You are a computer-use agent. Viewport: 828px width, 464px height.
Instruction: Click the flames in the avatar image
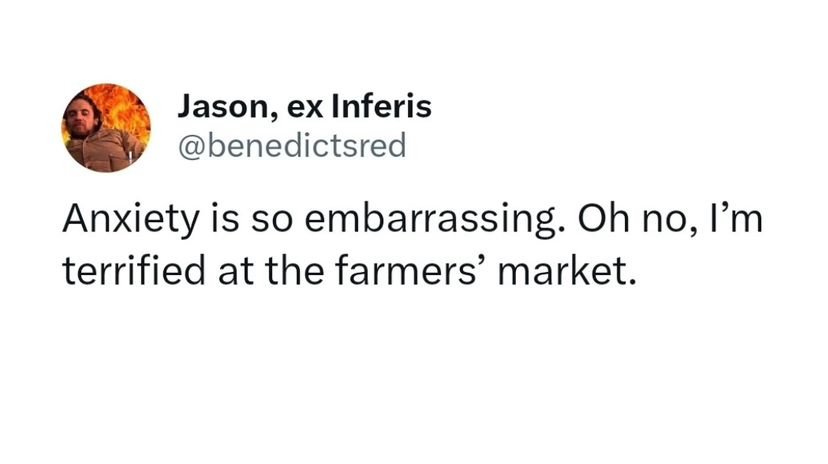coord(125,110)
